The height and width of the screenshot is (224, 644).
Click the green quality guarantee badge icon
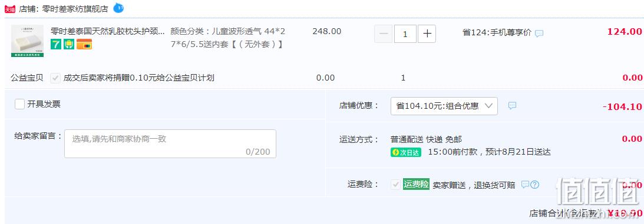click(x=68, y=44)
